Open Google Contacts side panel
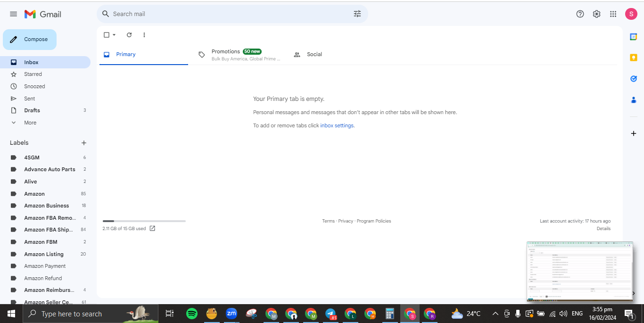 pyautogui.click(x=634, y=99)
